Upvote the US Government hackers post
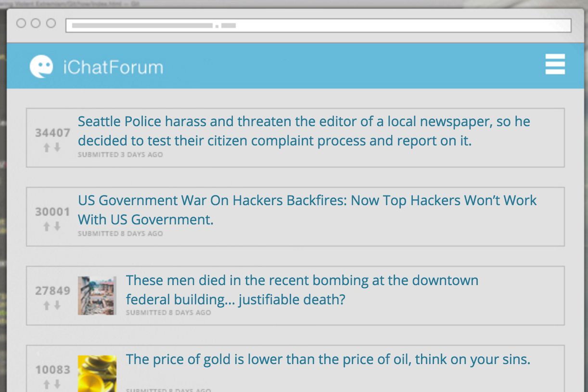This screenshot has width=588, height=392. 47,226
